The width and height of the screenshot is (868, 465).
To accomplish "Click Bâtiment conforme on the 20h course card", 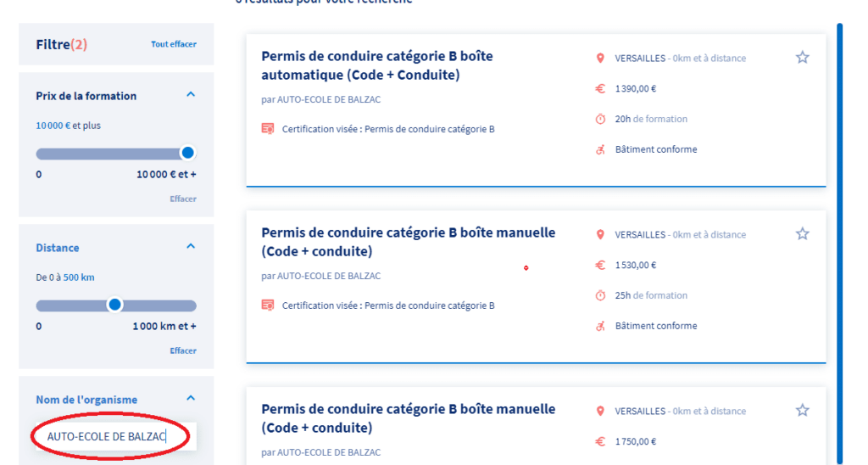I will [656, 149].
